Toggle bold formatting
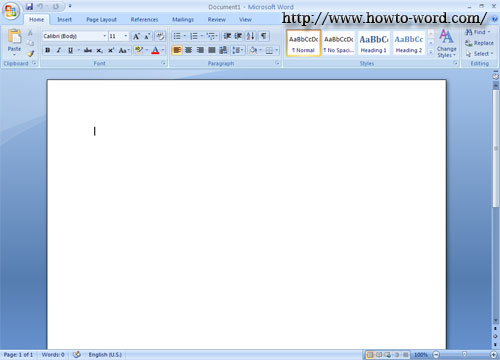 tap(48, 50)
